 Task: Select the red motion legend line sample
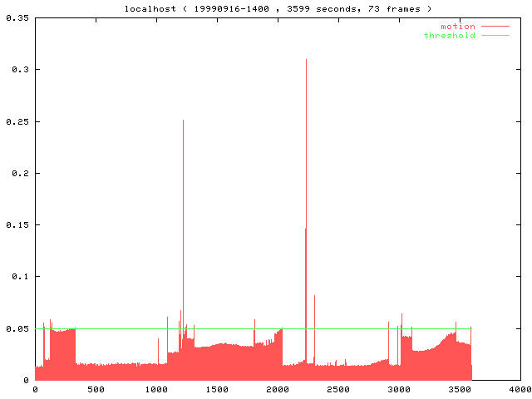(x=495, y=27)
